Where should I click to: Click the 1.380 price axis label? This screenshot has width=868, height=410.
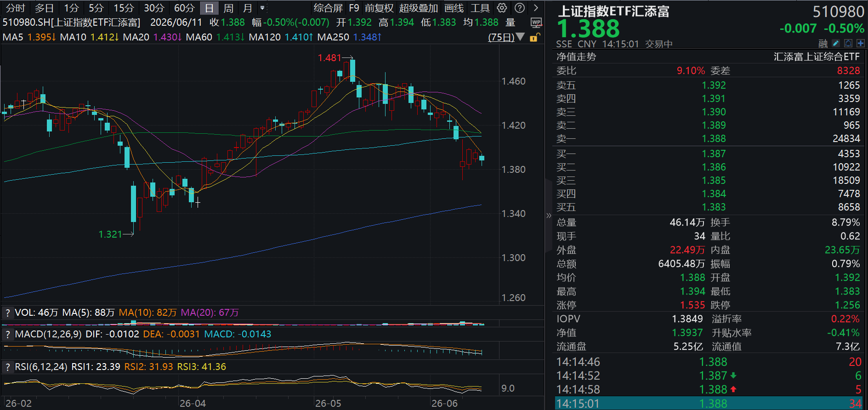[513, 170]
